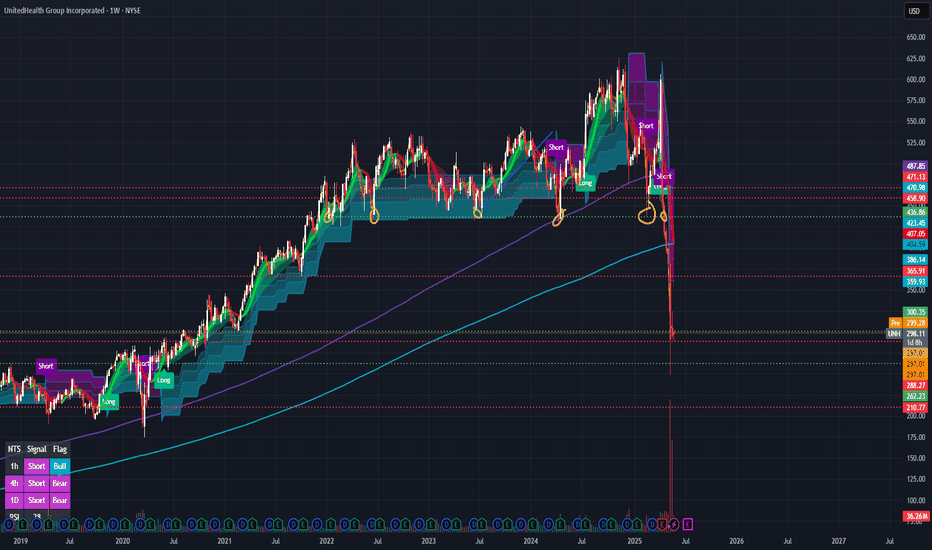This screenshot has height=550, width=932.
Task: Open the USD currency selector
Action: click(x=914, y=11)
